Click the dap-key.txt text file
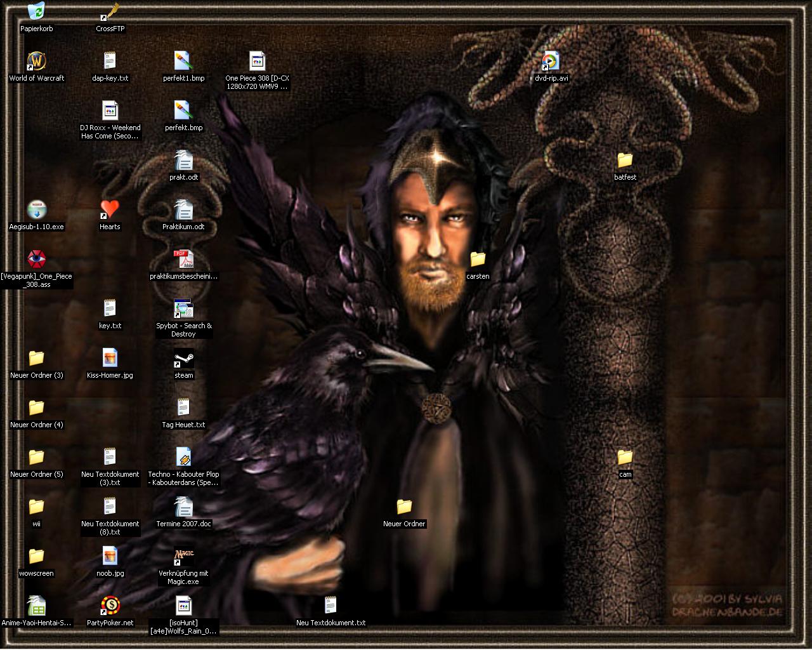The image size is (812, 650). pos(110,62)
